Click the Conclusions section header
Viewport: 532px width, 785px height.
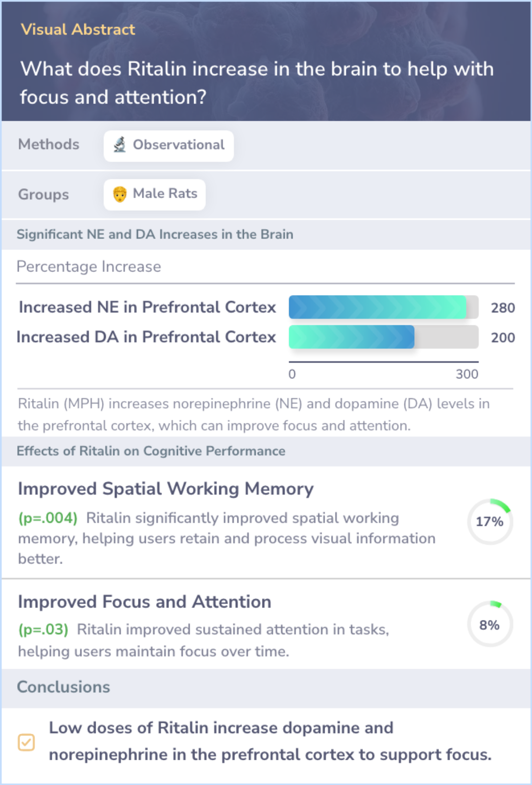(64, 687)
